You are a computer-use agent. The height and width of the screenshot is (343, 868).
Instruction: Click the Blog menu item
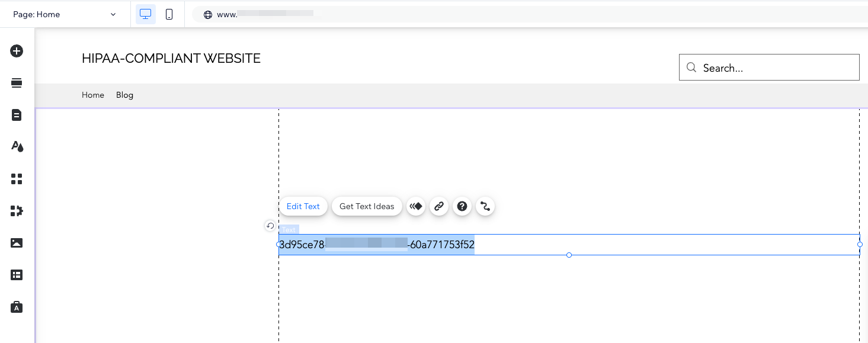(124, 95)
